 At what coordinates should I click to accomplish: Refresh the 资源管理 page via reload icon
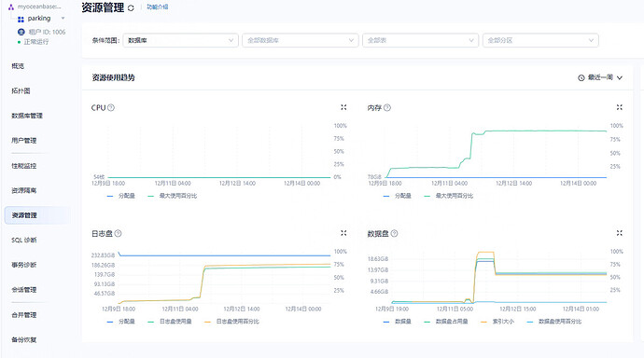pyautogui.click(x=131, y=7)
